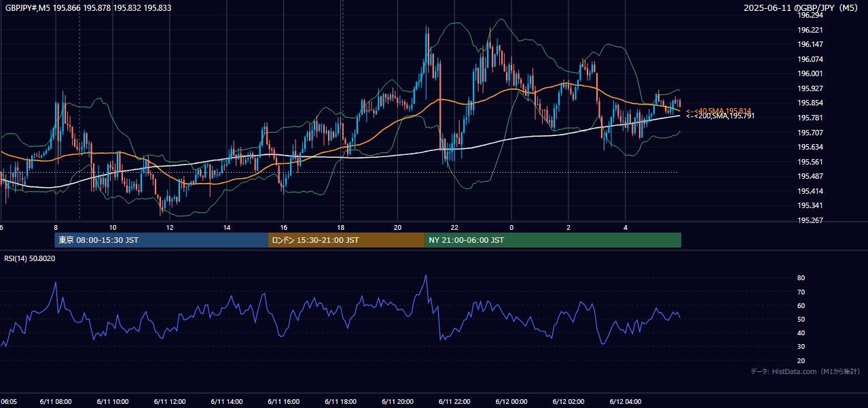Image resolution: width=868 pixels, height=408 pixels.
Task: Click price axis label 195.267
Action: (x=810, y=220)
